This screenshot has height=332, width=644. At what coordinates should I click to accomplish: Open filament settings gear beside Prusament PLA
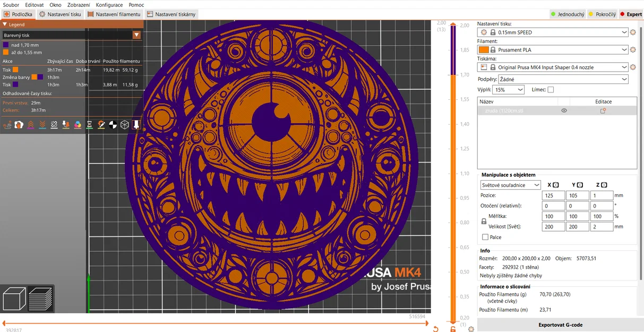pos(633,50)
